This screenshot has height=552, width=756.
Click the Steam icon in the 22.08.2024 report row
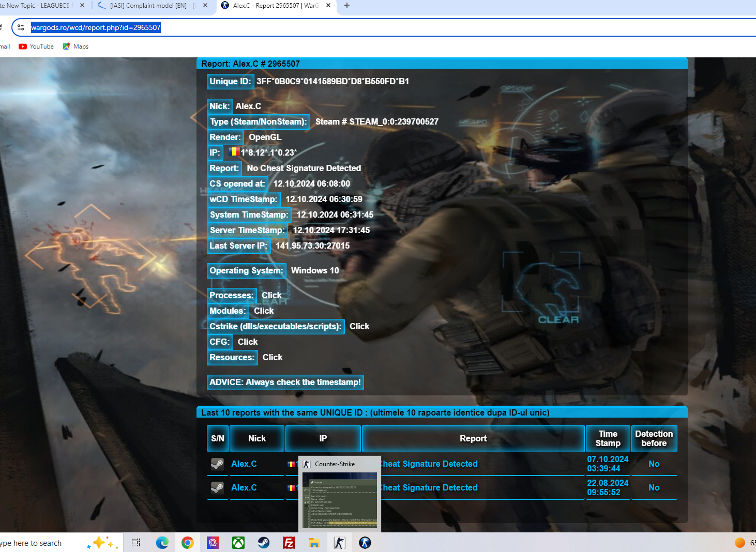click(217, 488)
